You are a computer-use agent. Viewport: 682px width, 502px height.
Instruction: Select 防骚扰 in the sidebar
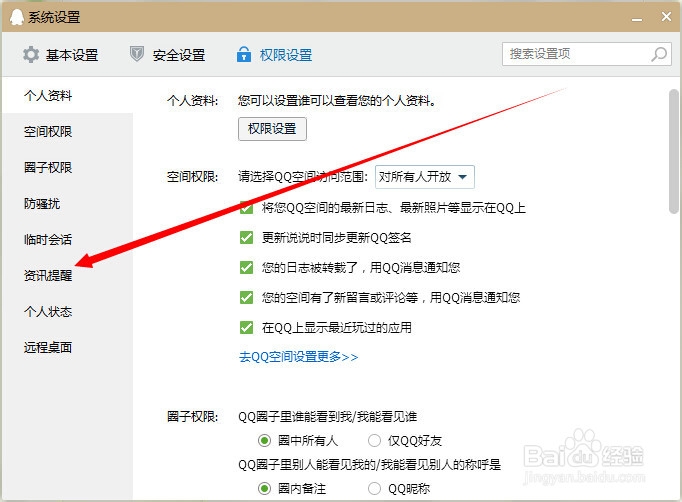point(42,204)
